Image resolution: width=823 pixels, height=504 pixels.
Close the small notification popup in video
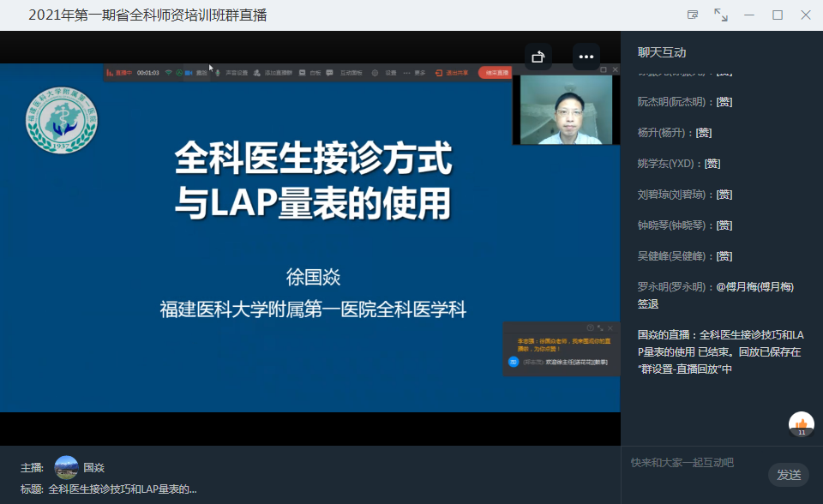(x=611, y=327)
